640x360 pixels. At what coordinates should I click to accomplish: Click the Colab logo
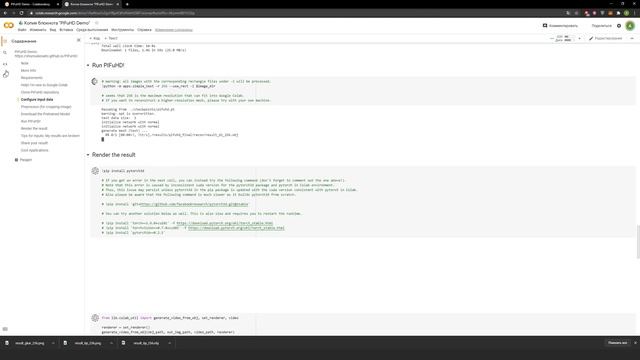tap(9, 25)
